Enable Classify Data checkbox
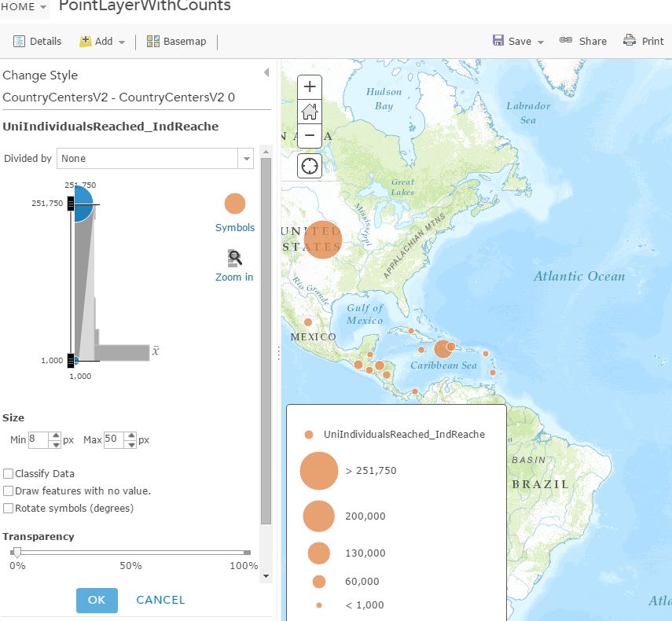The width and height of the screenshot is (672, 621). [x=8, y=473]
